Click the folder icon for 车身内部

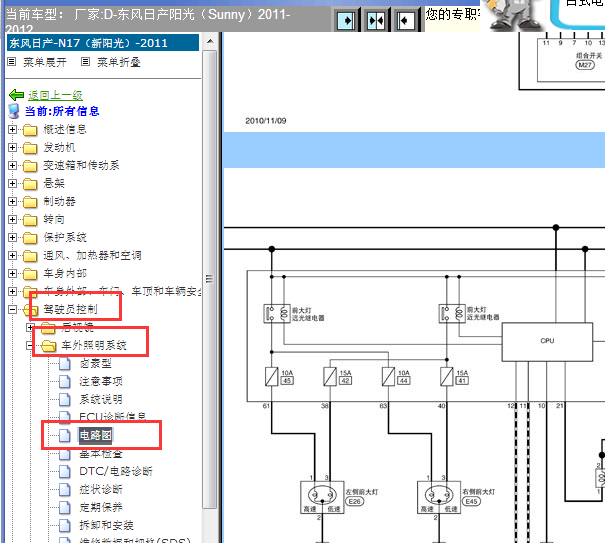click(30, 274)
